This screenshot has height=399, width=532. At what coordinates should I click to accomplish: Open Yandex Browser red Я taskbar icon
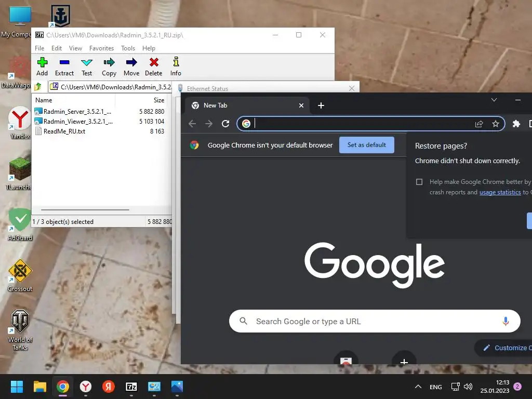(109, 387)
